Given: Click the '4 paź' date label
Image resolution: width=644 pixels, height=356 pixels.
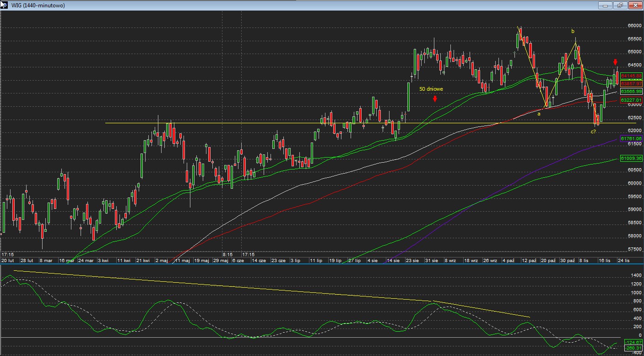Looking at the screenshot, I should 508,260.
